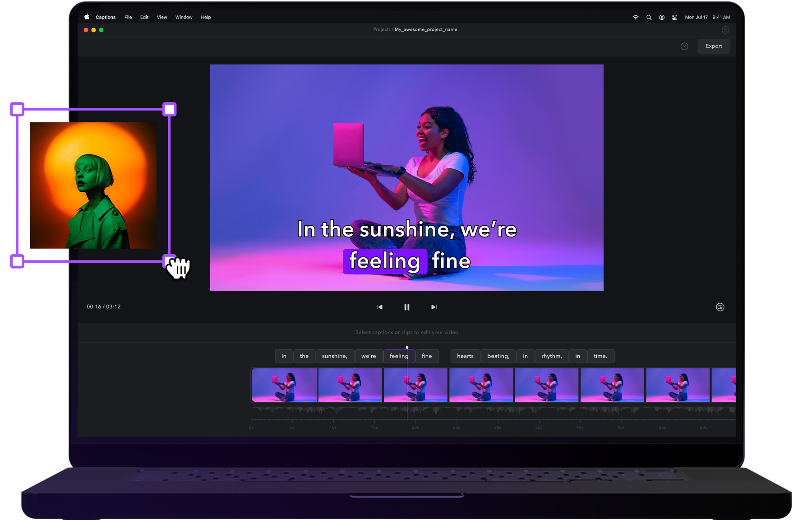Skip to previous clip
This screenshot has width=812, height=520.
tap(379, 307)
